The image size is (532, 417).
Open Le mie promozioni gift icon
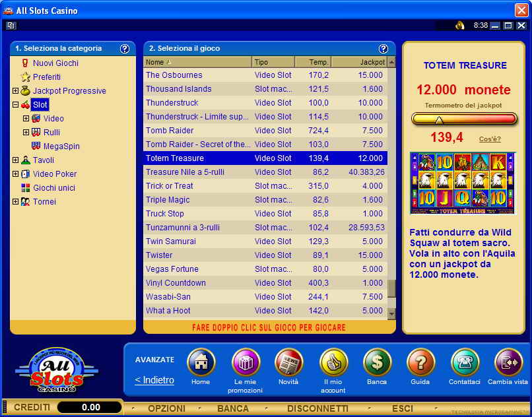[246, 362]
